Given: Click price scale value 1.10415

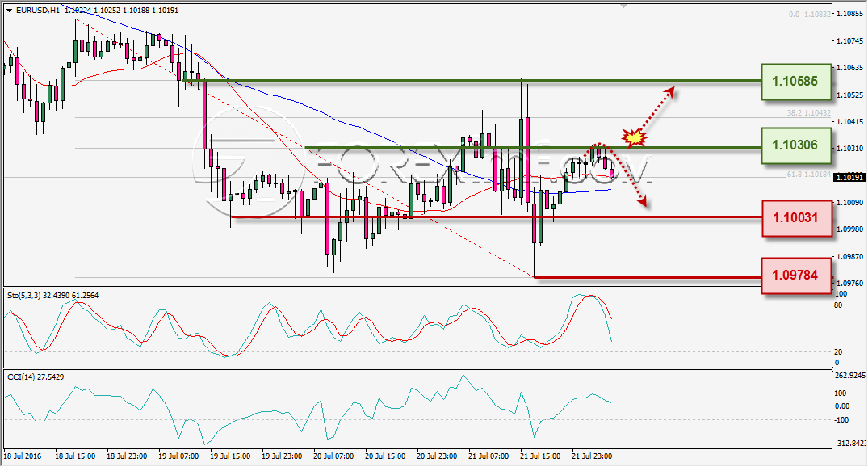Looking at the screenshot, I should [849, 121].
